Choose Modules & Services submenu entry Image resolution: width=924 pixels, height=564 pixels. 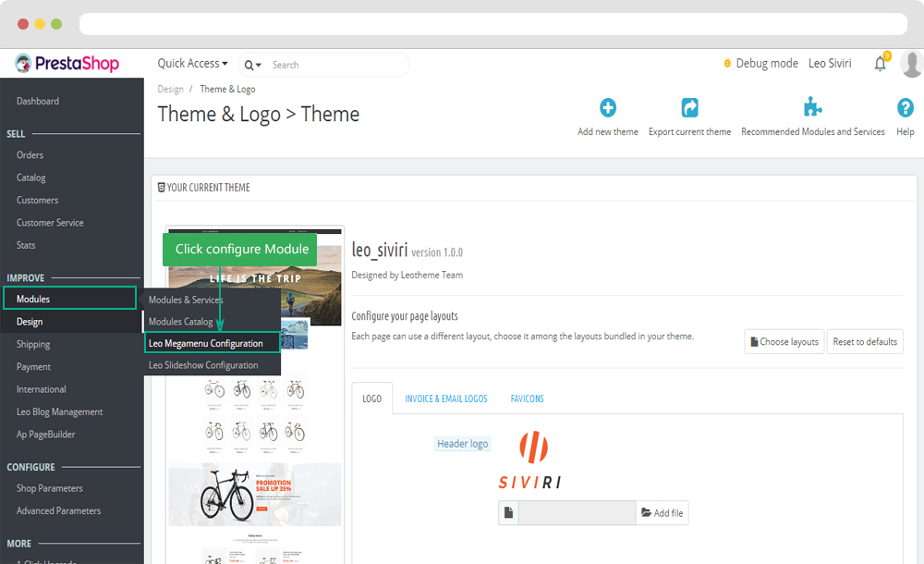point(186,300)
